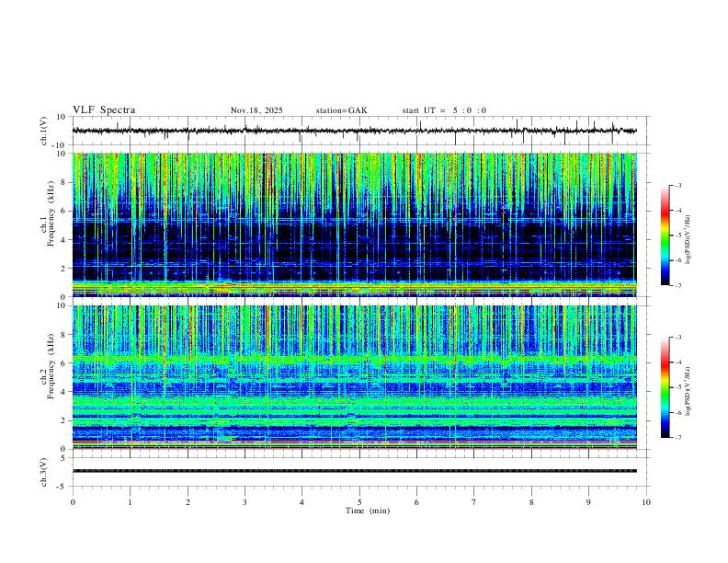Click the ch.1 colorbar log(PSD) label
The height and width of the screenshot is (563, 728).
click(688, 240)
